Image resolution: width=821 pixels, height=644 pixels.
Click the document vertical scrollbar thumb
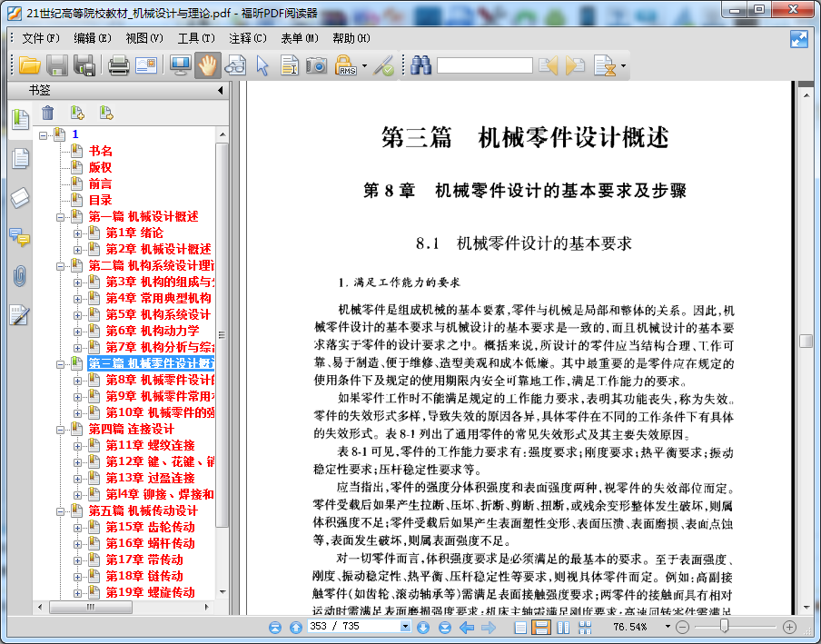[x=806, y=341]
